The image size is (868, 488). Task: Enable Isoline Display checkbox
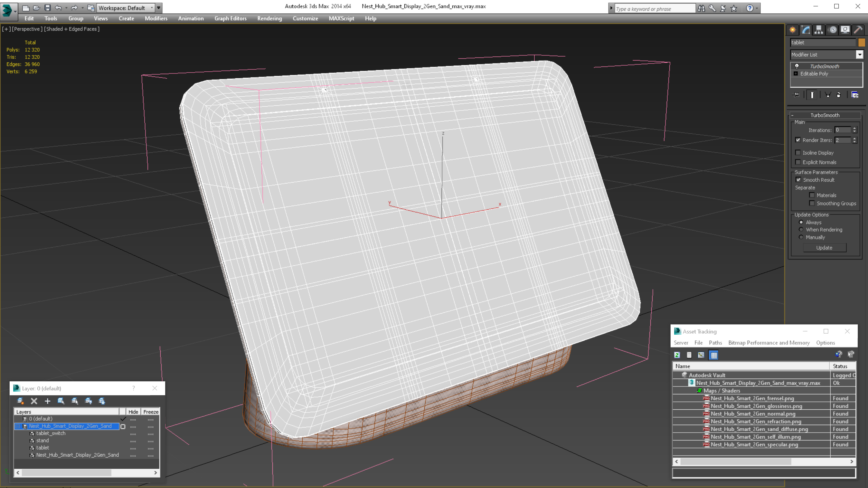pos(798,152)
